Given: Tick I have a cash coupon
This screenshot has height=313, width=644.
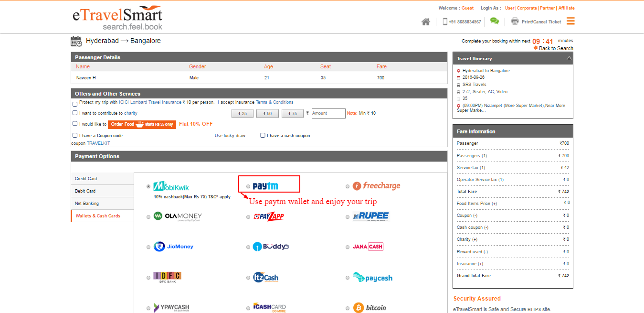Looking at the screenshot, I should (x=263, y=135).
